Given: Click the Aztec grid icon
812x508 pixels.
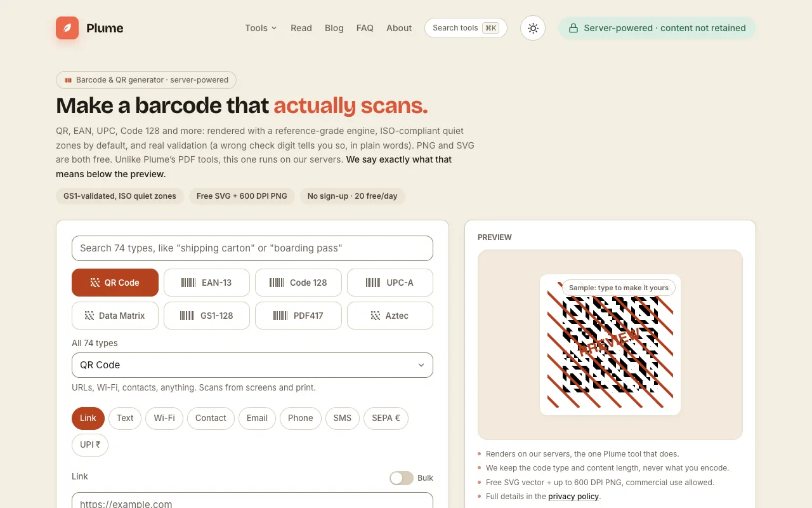Looking at the screenshot, I should pyautogui.click(x=376, y=316).
